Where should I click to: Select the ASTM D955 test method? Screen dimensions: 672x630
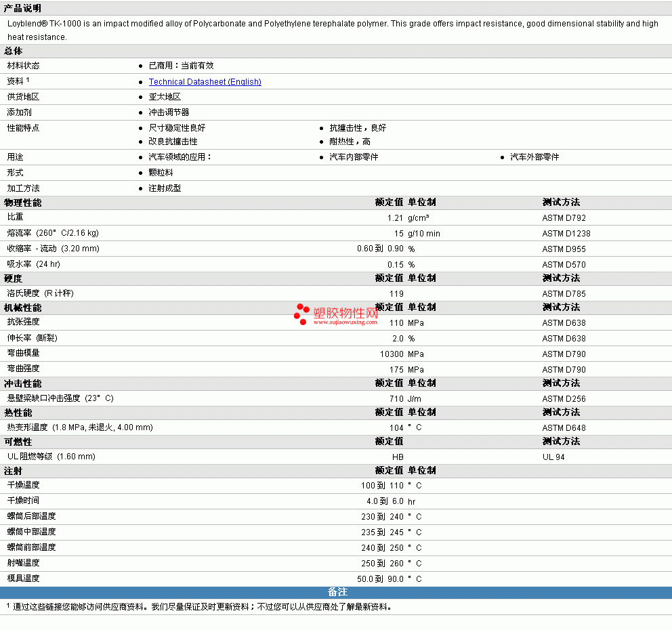click(564, 249)
